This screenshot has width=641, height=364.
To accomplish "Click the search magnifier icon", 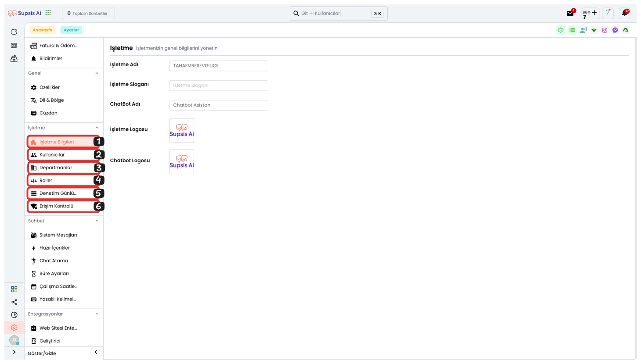I will tap(296, 14).
